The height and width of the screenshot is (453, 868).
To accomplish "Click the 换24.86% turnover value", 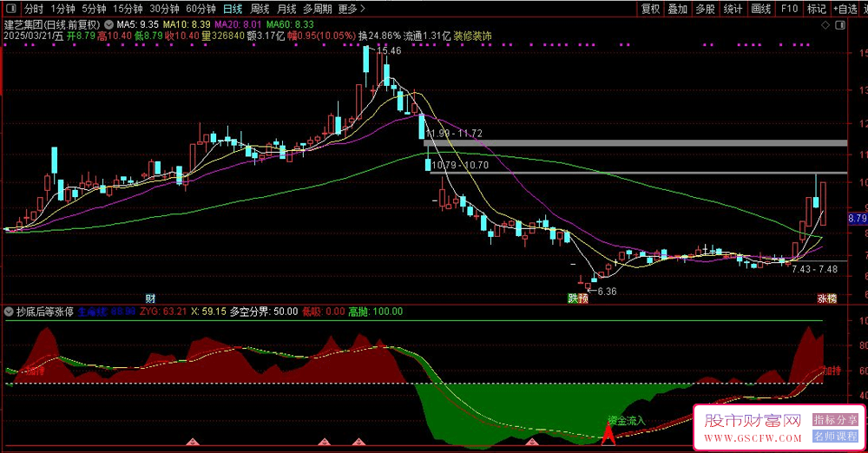I will 379,36.
